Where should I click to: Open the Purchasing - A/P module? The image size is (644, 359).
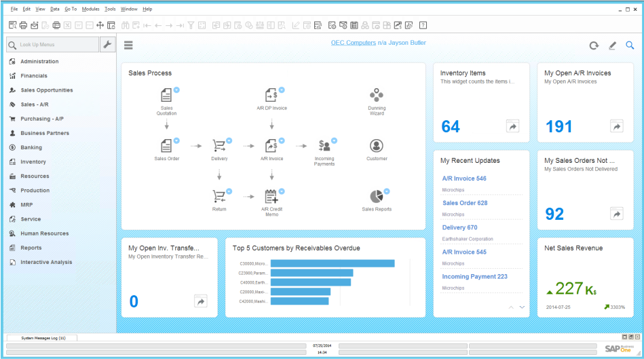[x=42, y=119]
